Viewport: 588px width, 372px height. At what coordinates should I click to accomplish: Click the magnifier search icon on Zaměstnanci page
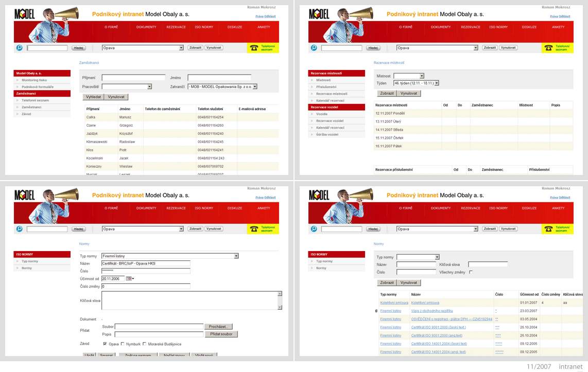coord(20,47)
